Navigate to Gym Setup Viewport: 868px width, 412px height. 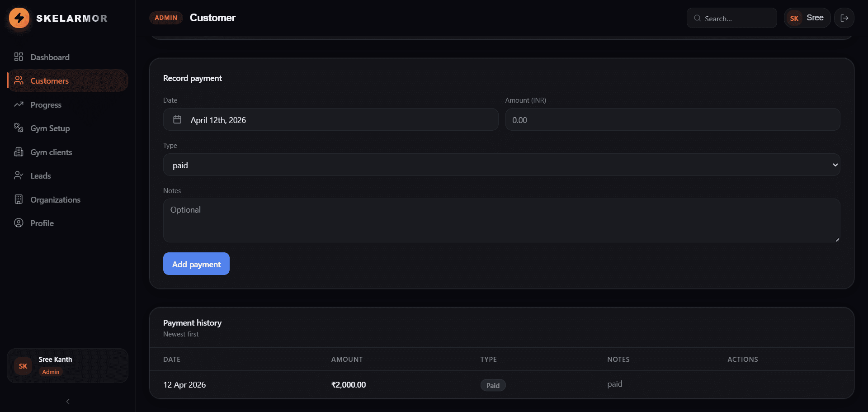point(67,128)
